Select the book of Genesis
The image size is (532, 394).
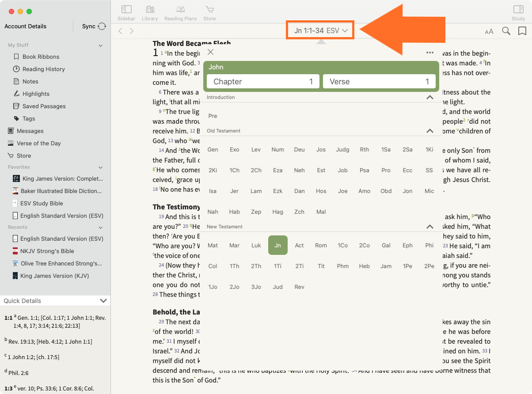click(x=213, y=150)
